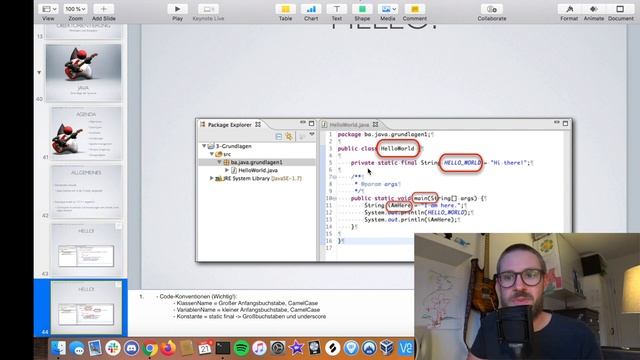Toggle the Document inspector panel

(x=620, y=9)
